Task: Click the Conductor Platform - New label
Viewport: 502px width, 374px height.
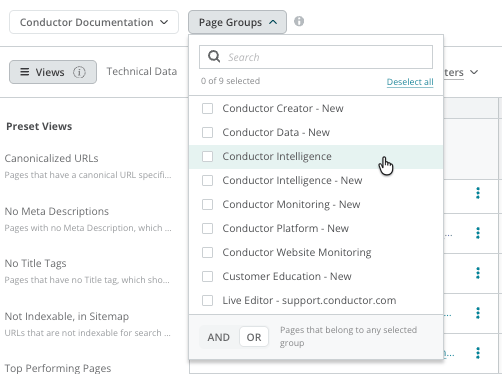Action: click(286, 228)
